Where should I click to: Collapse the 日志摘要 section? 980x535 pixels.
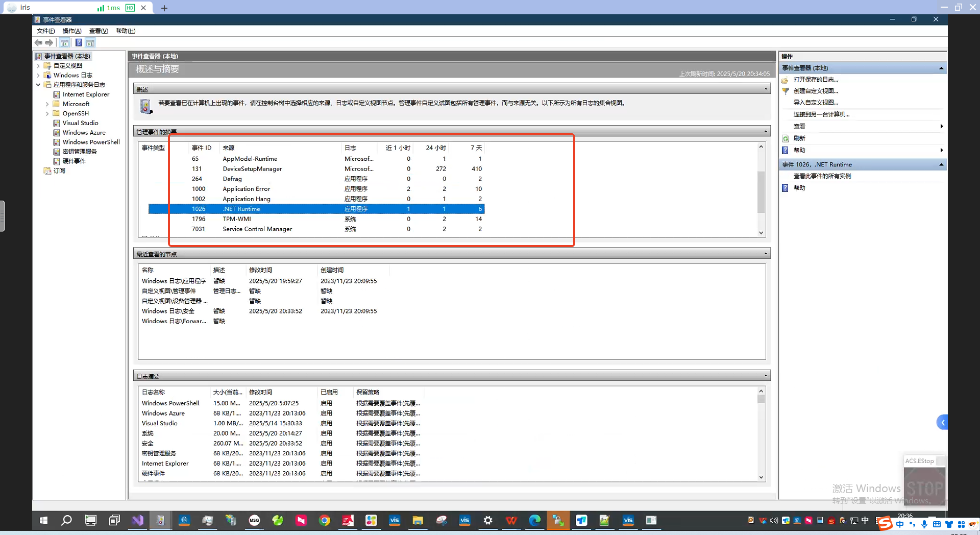[766, 376]
